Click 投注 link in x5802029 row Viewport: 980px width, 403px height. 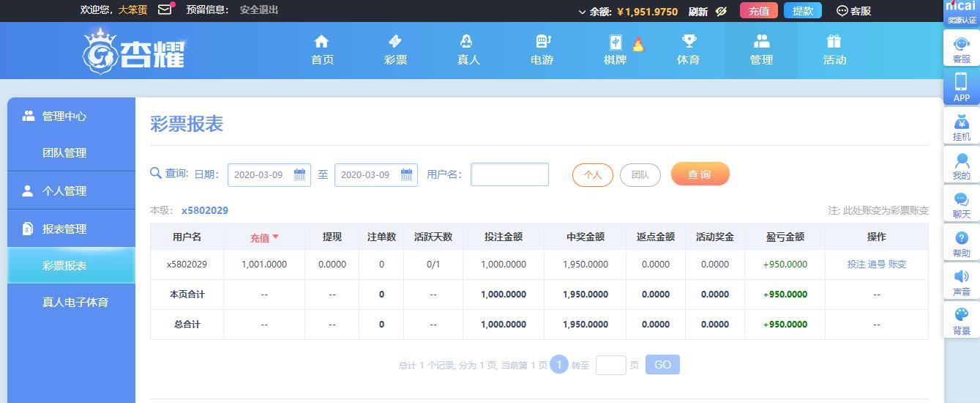(856, 265)
